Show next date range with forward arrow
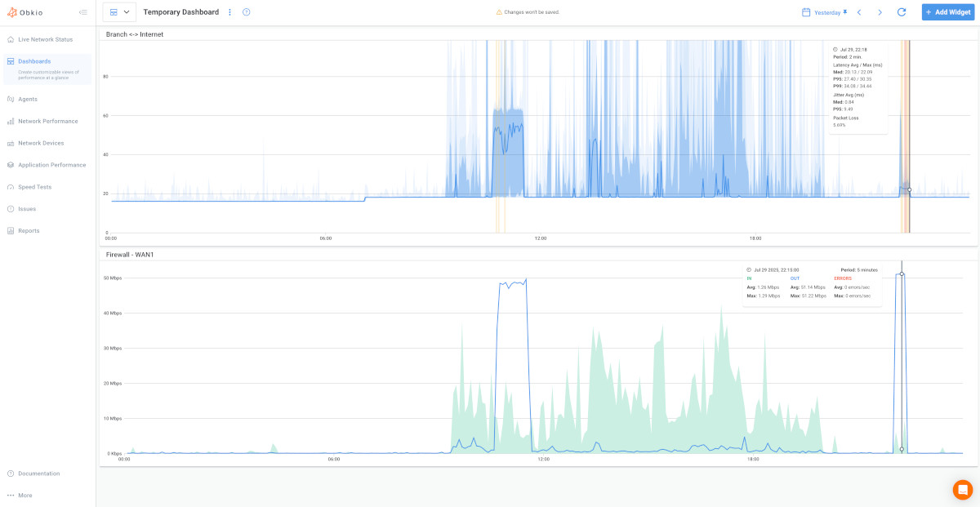Image resolution: width=980 pixels, height=507 pixels. 880,12
